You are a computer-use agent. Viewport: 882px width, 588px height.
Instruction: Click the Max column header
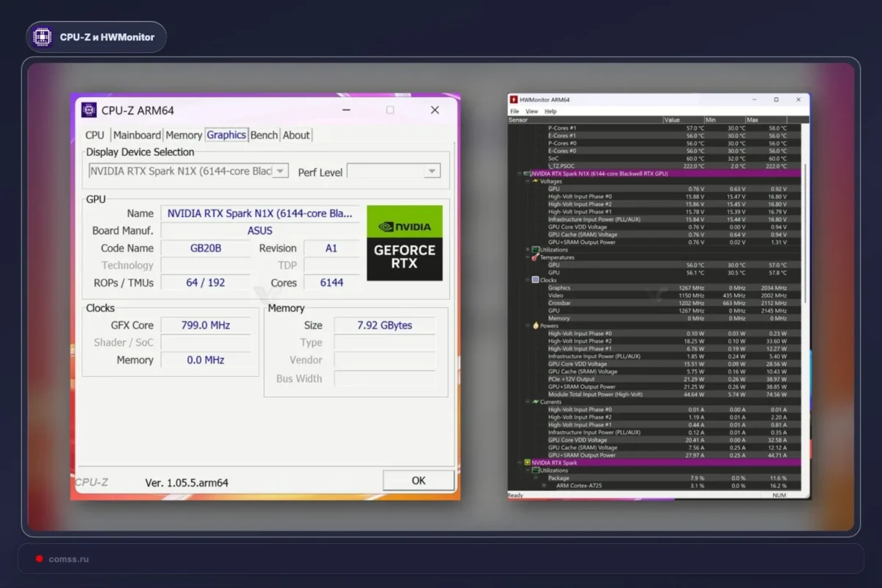click(765, 120)
